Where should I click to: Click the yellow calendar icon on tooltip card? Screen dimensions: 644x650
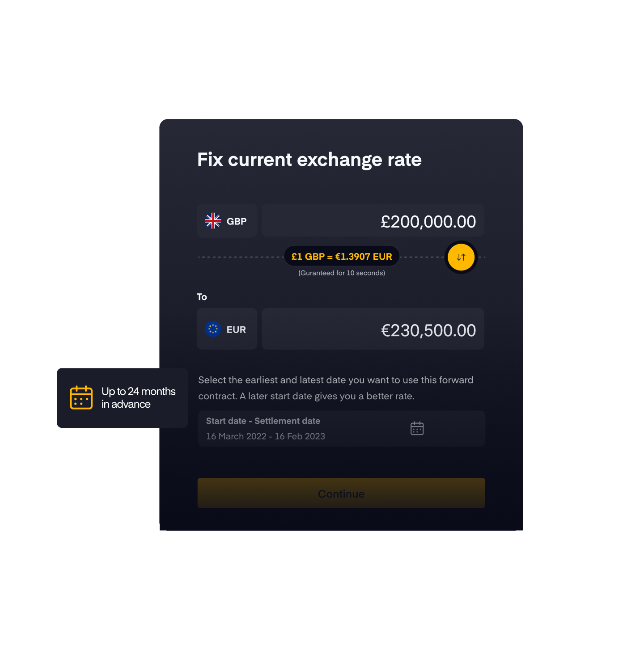[x=81, y=397]
